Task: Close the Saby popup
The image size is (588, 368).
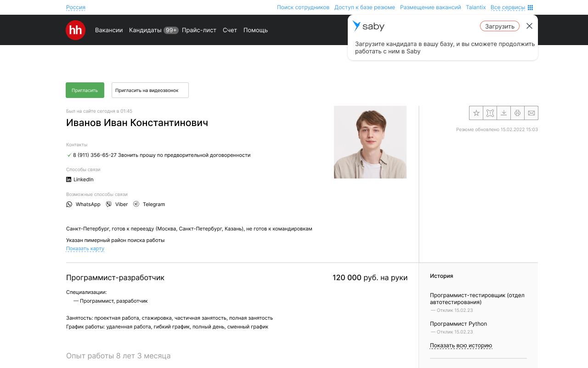Action: pos(529,26)
